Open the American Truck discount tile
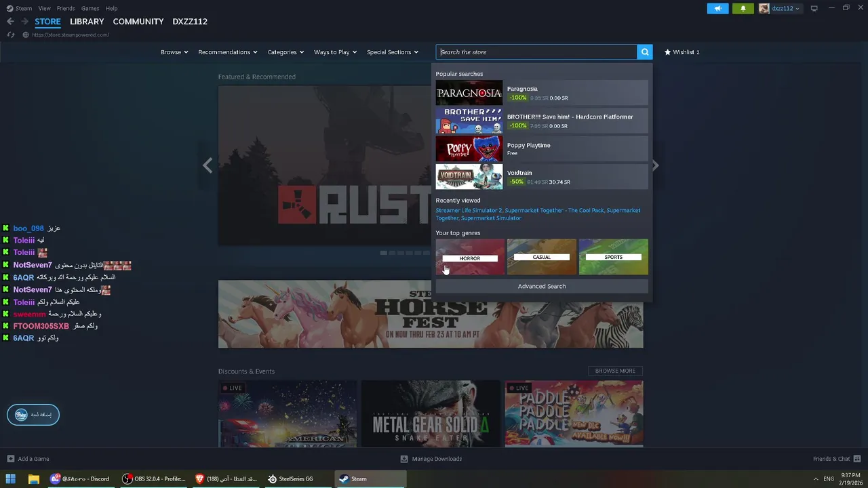The image size is (868, 488). point(288,413)
